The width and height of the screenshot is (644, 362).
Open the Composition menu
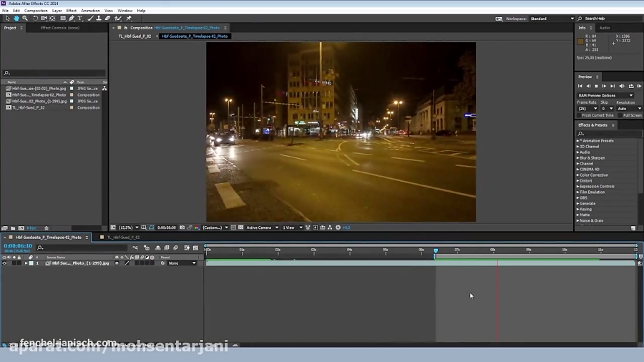tap(36, 11)
